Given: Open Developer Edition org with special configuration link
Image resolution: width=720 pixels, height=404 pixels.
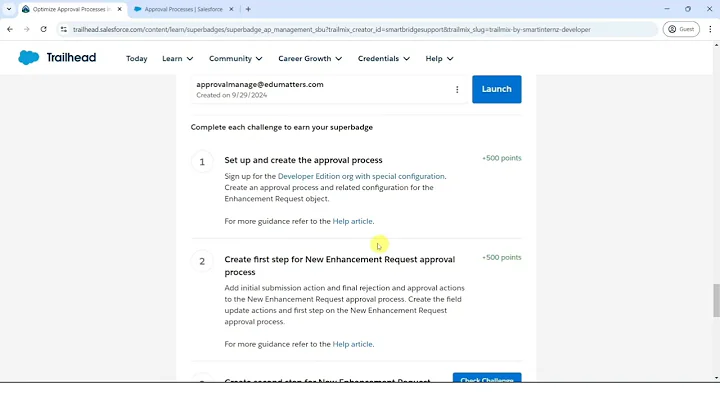Looking at the screenshot, I should [361, 176].
